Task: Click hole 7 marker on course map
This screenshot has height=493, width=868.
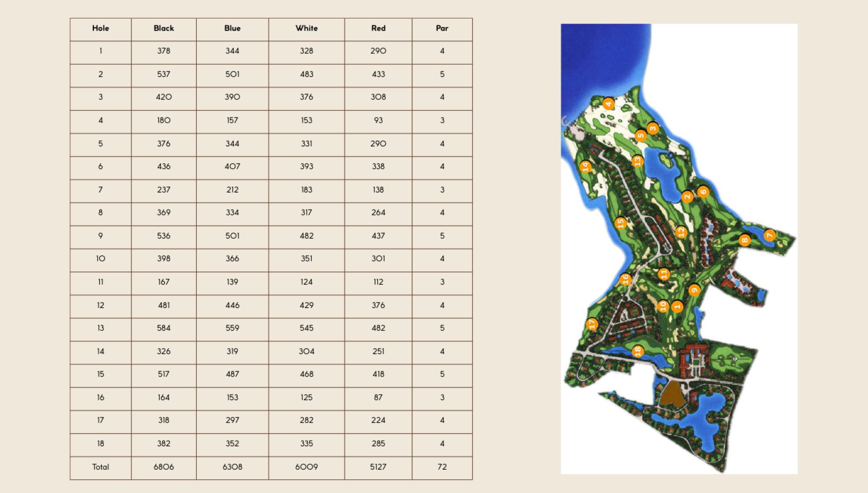Action: (769, 236)
